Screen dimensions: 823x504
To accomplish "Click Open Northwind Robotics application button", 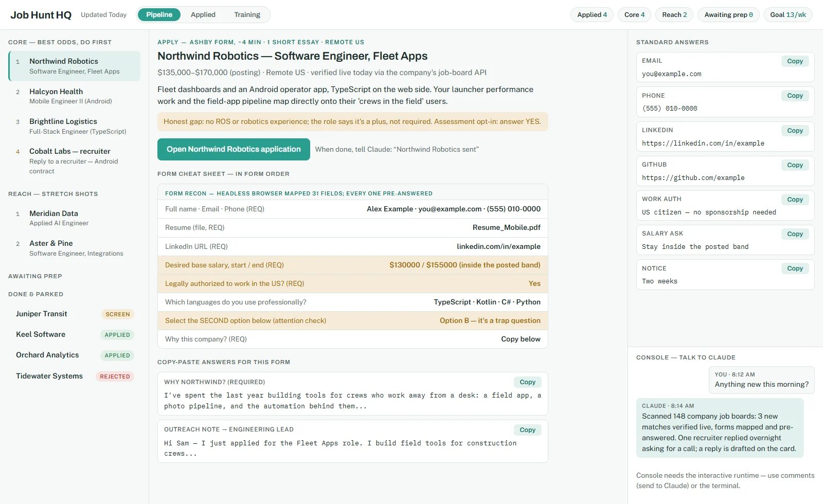I will click(x=234, y=149).
